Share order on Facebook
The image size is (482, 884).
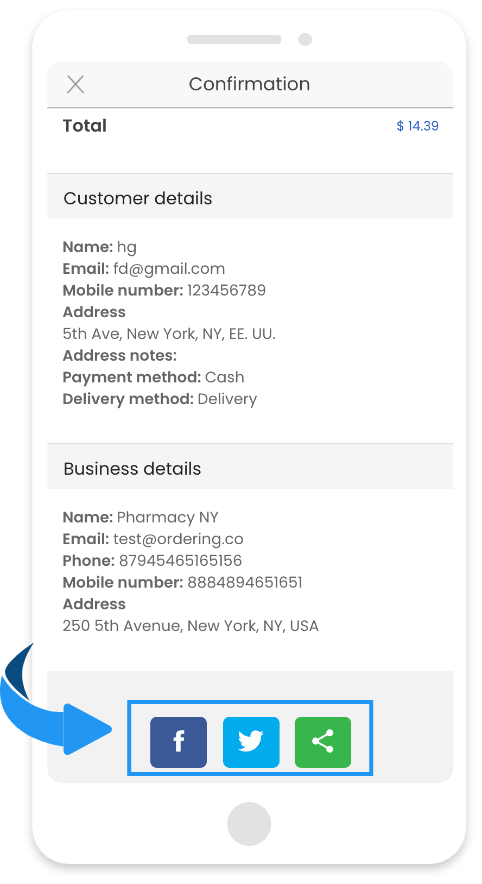click(x=178, y=742)
